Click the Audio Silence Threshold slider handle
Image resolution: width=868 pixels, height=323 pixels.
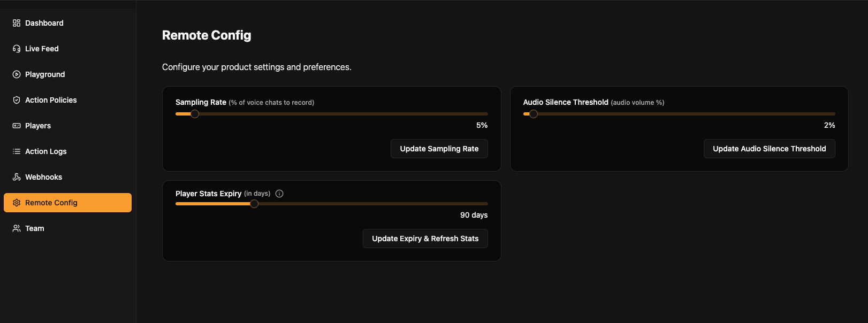tap(533, 114)
